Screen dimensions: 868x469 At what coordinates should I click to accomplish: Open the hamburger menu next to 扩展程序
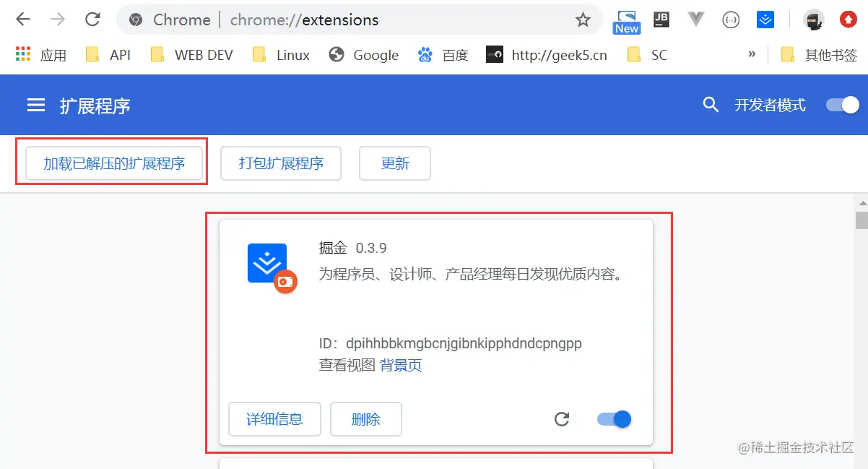click(36, 106)
